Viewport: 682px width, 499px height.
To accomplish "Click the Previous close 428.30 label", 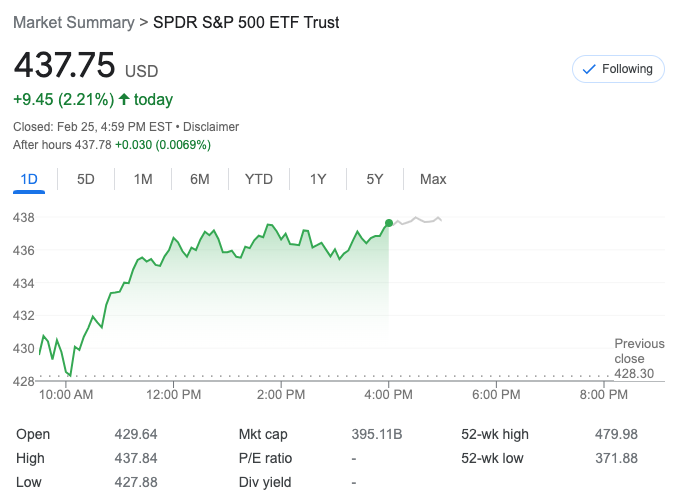I will point(638,358).
